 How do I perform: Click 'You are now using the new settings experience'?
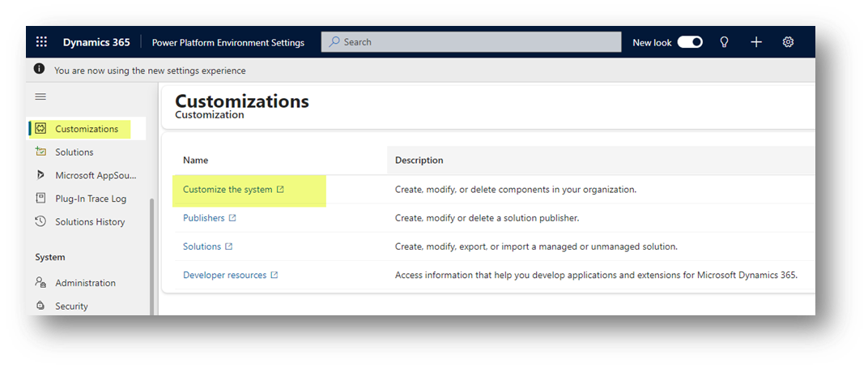pos(150,71)
